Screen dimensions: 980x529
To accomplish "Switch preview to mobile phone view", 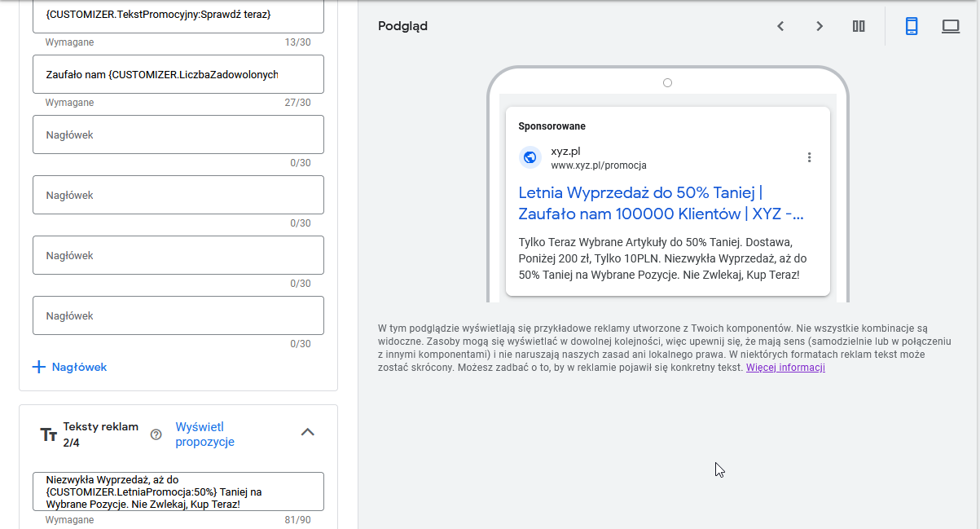I will pyautogui.click(x=912, y=26).
